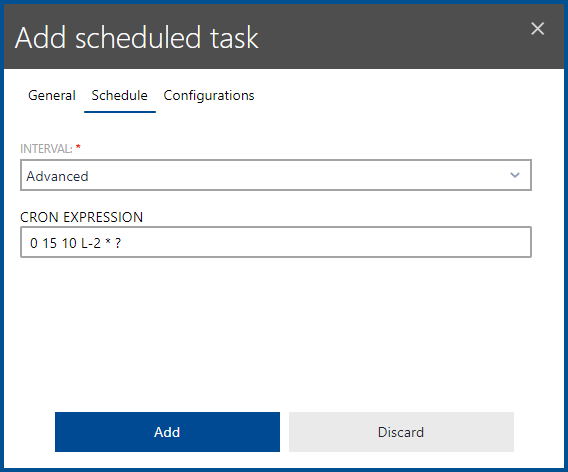Focus the Cron Expression input field
Image resolution: width=568 pixels, height=472 pixels.
276,242
